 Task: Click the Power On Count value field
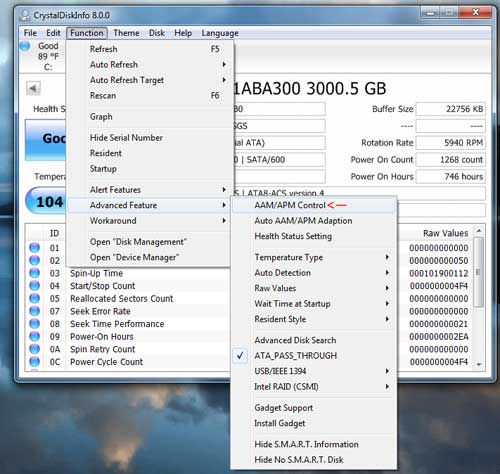[x=451, y=160]
